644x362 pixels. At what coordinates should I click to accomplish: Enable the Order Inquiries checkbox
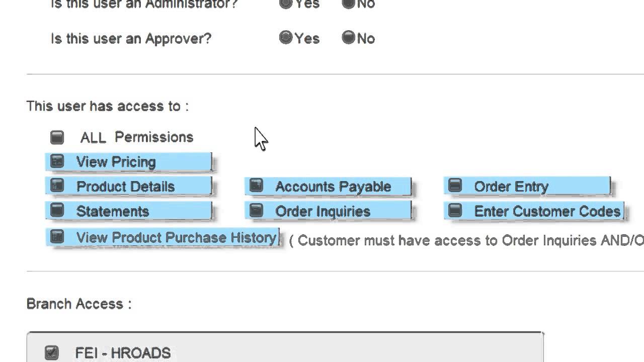pos(257,211)
